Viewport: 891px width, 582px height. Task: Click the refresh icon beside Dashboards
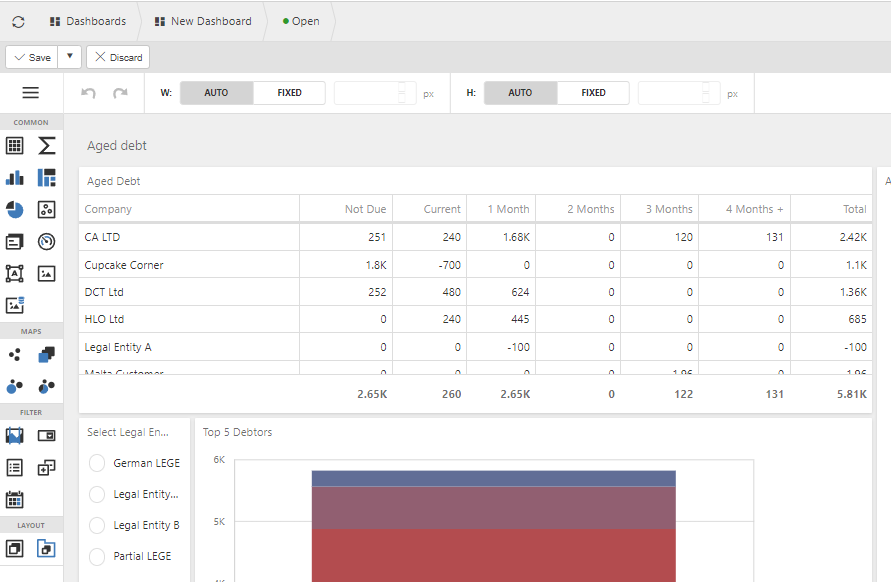tap(18, 21)
